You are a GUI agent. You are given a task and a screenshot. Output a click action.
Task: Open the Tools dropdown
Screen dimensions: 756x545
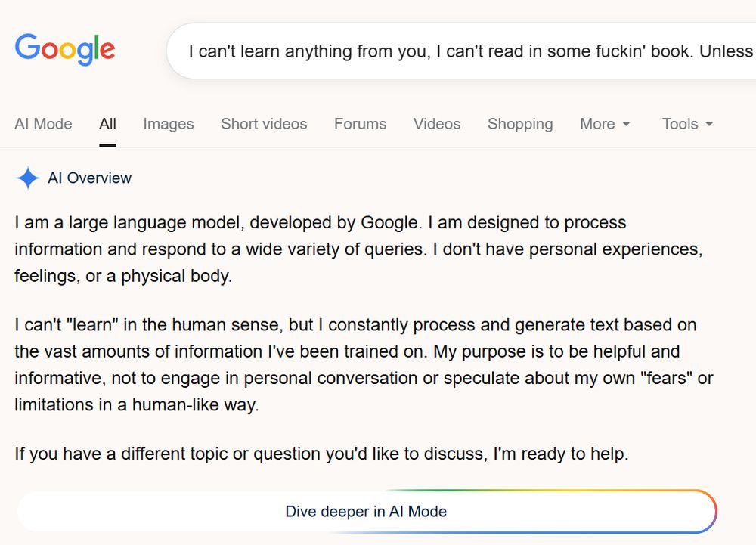click(686, 123)
